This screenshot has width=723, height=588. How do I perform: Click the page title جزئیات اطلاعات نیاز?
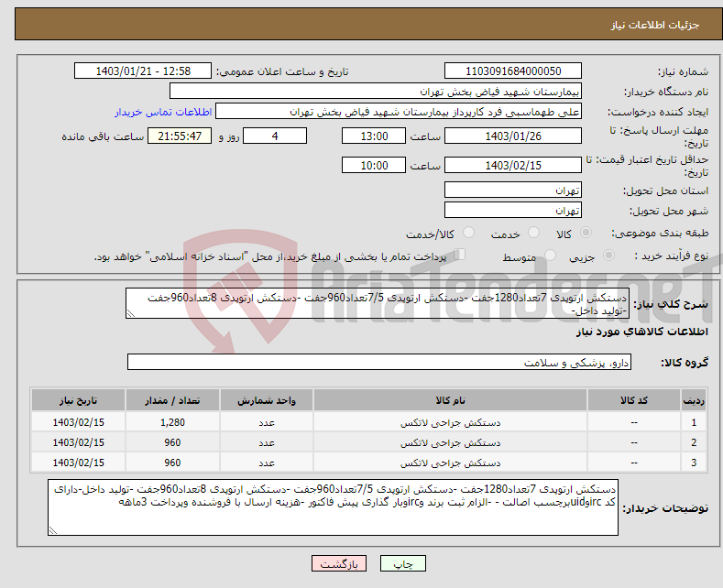click(x=655, y=25)
